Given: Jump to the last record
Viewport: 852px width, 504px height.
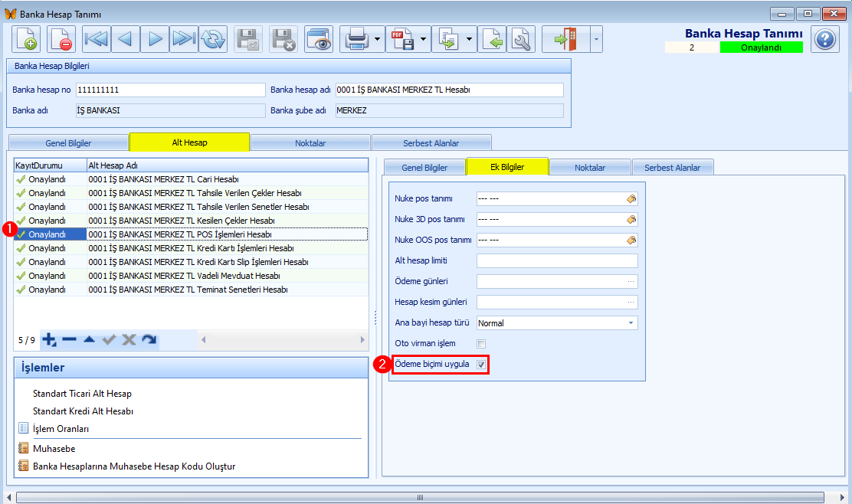Looking at the screenshot, I should [184, 39].
